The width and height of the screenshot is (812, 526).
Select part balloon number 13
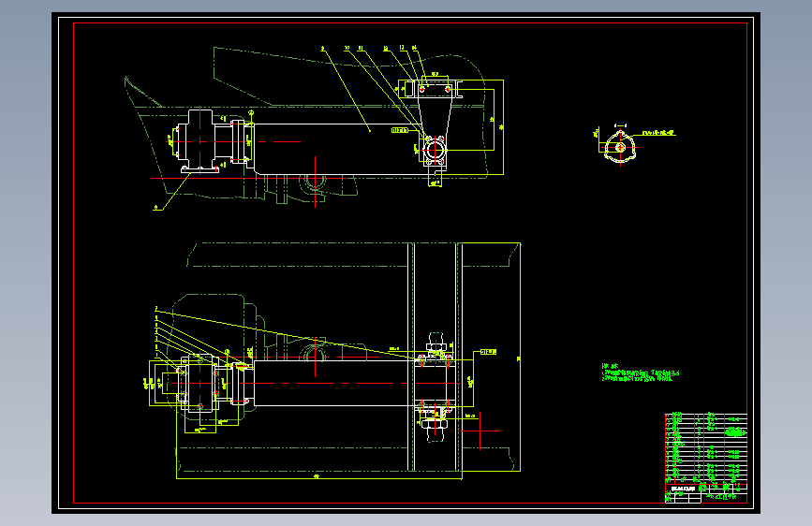point(402,48)
